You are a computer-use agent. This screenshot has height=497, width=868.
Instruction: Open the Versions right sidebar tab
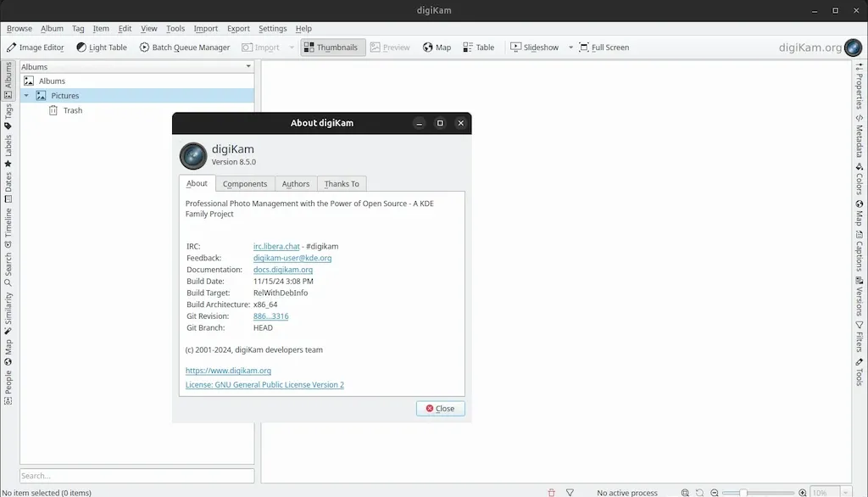(x=860, y=297)
